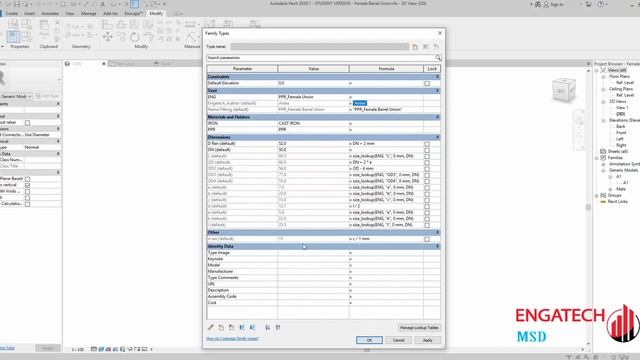Screen dimensions: 640x360
Task: Open the Create ribbon tab
Action: point(12,13)
